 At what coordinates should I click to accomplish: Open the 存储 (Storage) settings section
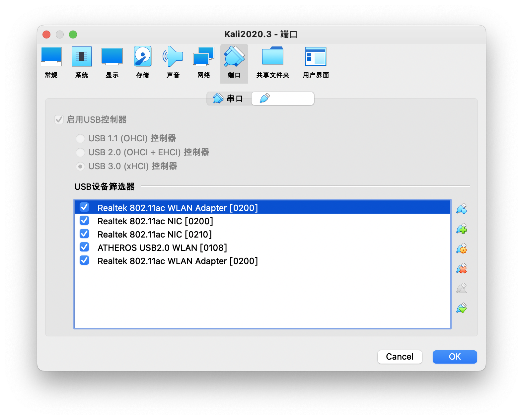click(143, 63)
